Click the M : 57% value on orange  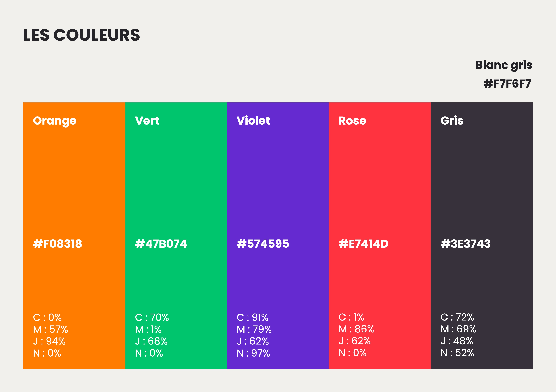pos(51,329)
